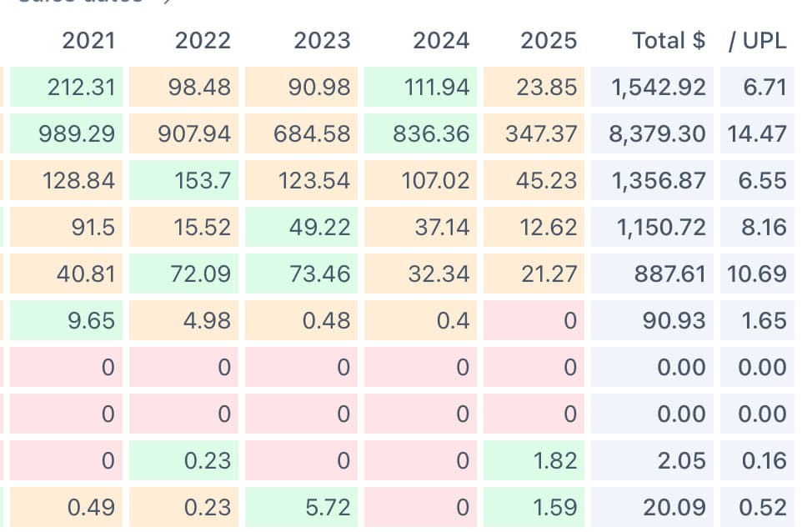Click the 2021 column header
Image resolution: width=807 pixels, height=532 pixels.
tap(88, 40)
